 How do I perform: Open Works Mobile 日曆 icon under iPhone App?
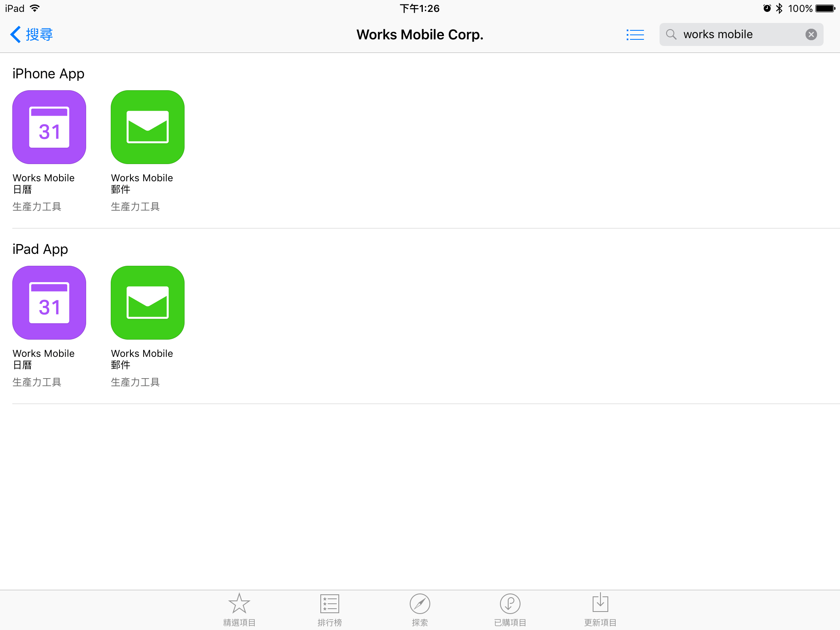click(49, 127)
